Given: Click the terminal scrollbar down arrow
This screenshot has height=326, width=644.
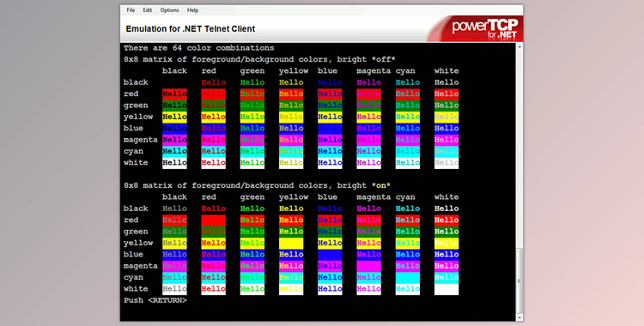Looking at the screenshot, I should (x=519, y=317).
